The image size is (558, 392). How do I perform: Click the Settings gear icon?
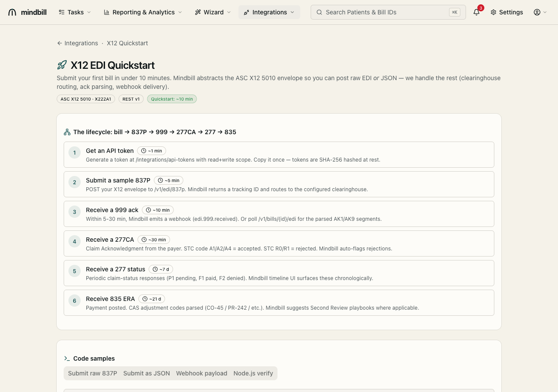[x=493, y=12]
